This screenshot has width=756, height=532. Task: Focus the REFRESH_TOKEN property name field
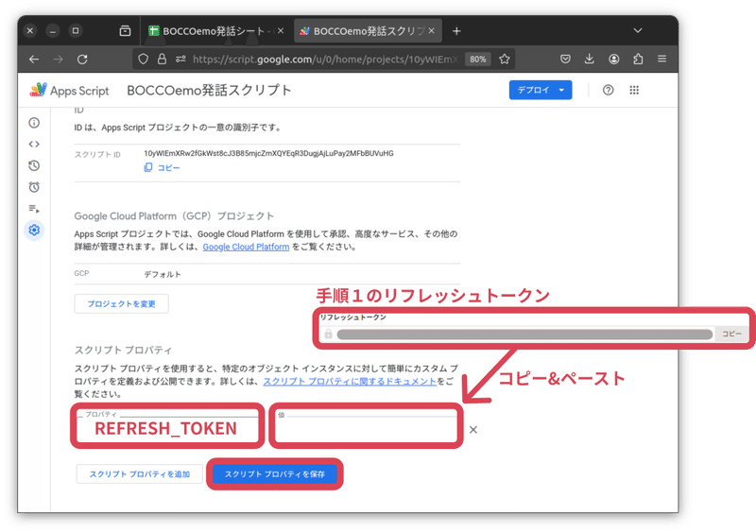167,426
